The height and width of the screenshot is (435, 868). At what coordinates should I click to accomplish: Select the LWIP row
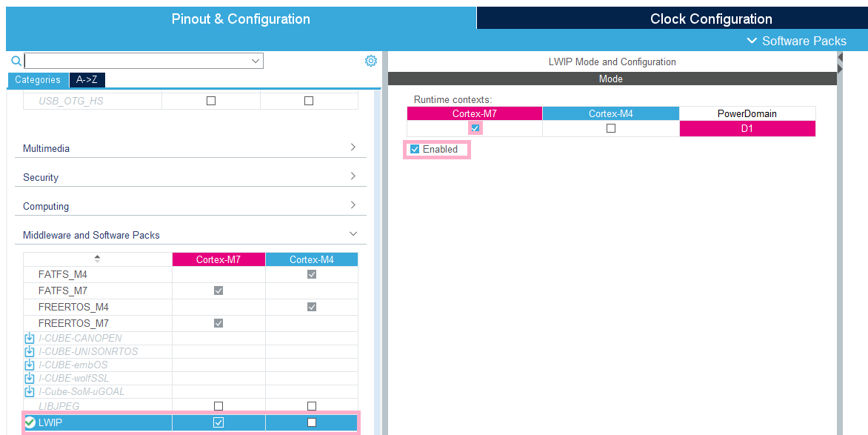tap(190, 423)
